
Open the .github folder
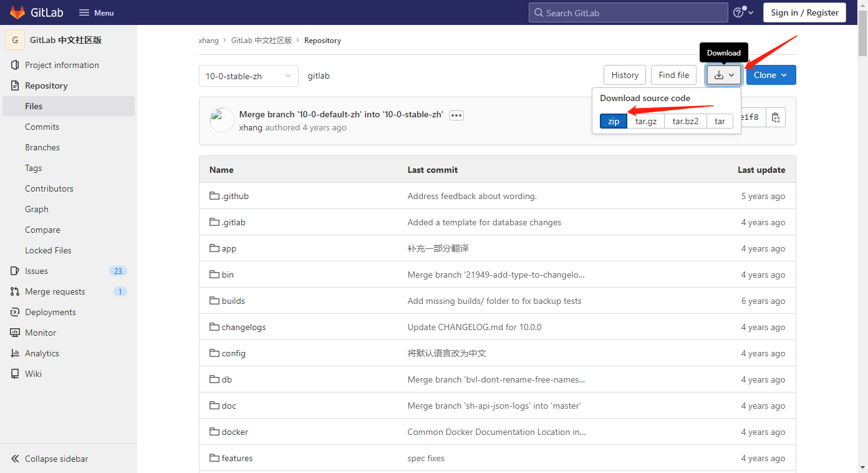[234, 195]
